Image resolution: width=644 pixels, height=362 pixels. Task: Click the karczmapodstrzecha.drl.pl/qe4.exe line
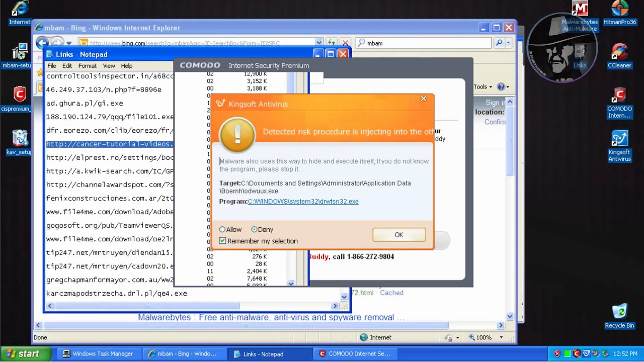click(117, 293)
